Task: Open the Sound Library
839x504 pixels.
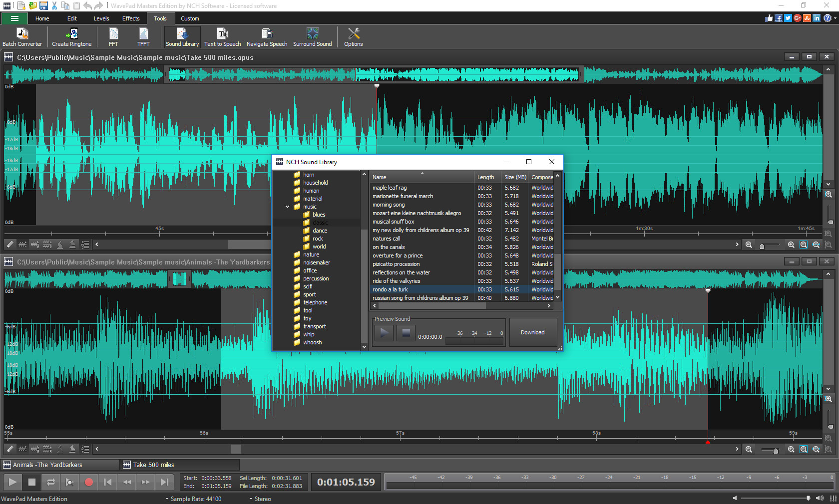Action: (182, 37)
